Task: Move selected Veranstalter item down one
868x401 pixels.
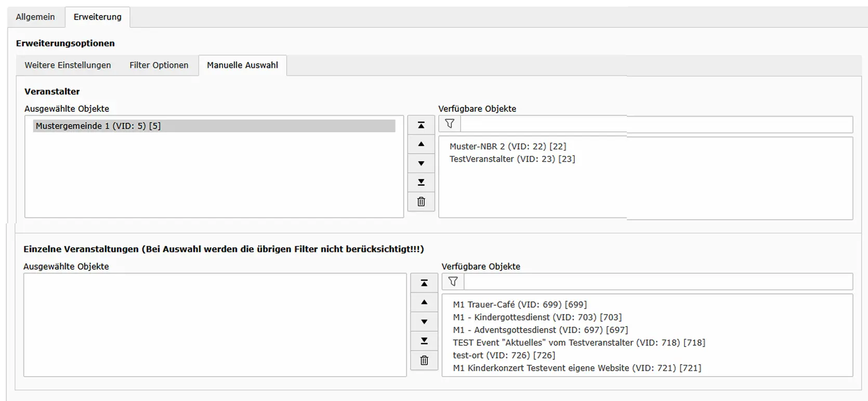Action: pos(421,164)
